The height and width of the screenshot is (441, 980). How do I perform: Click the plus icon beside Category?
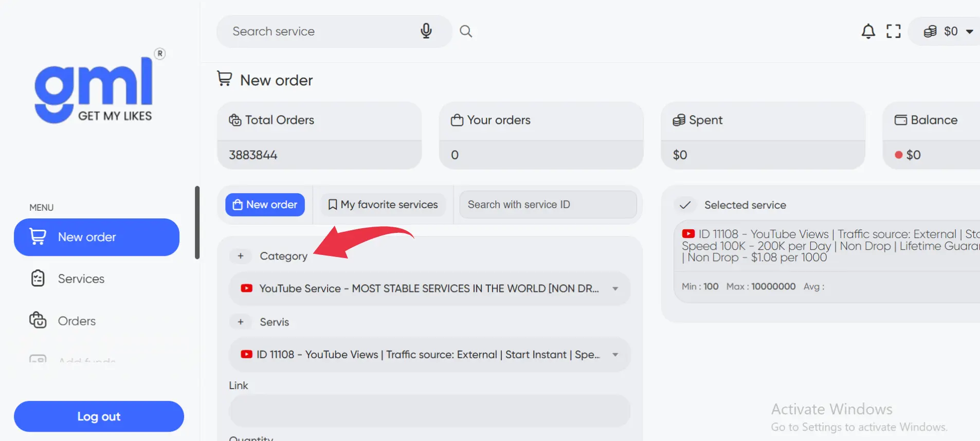(x=241, y=256)
